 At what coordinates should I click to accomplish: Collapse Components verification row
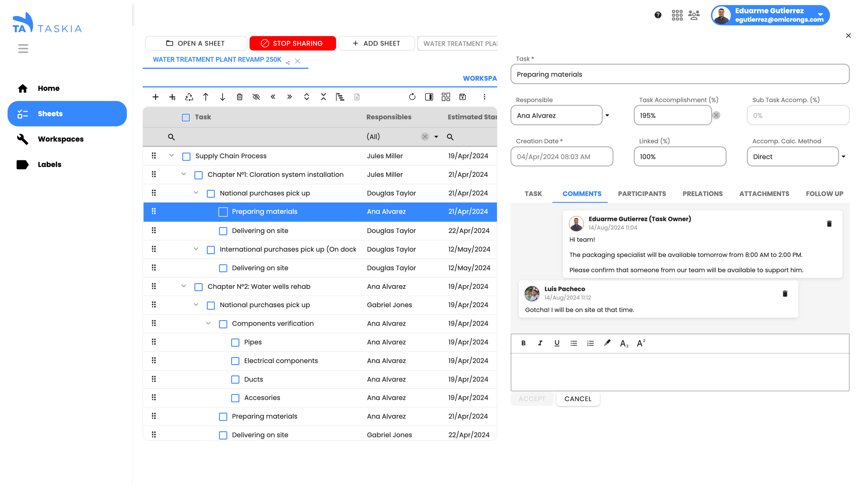[x=208, y=323]
